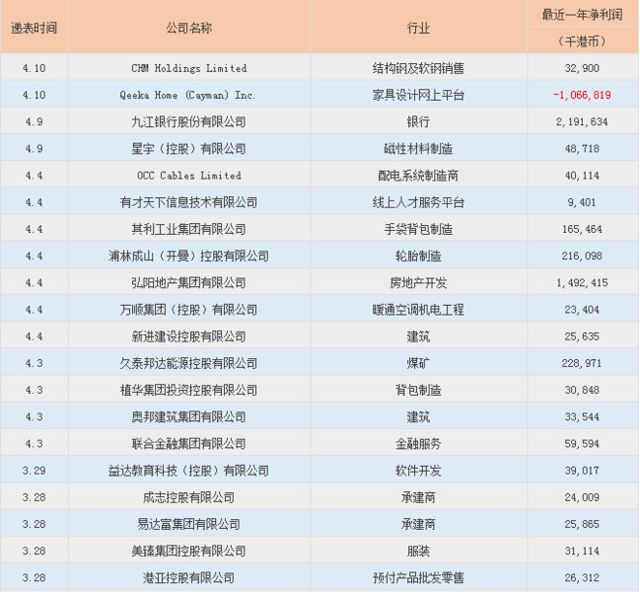The height and width of the screenshot is (592, 640).
Task: Click the 煤矿 industry cell
Action: (x=418, y=363)
